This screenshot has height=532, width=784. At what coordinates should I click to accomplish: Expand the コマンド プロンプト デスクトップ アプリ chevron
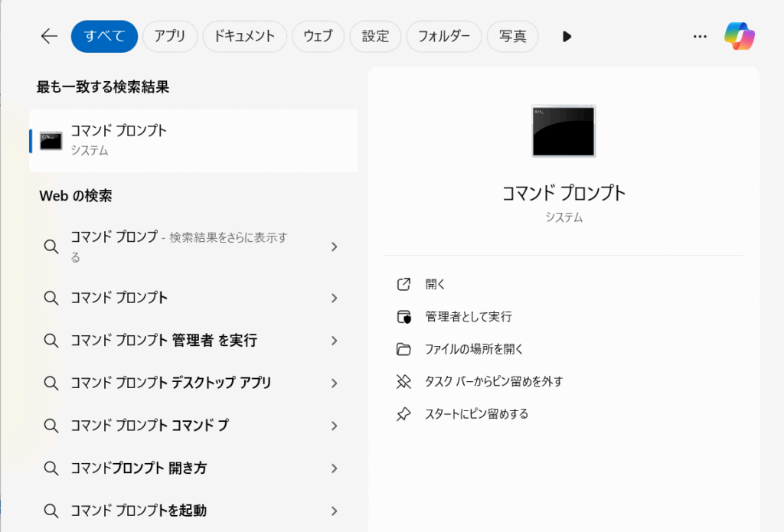334,383
